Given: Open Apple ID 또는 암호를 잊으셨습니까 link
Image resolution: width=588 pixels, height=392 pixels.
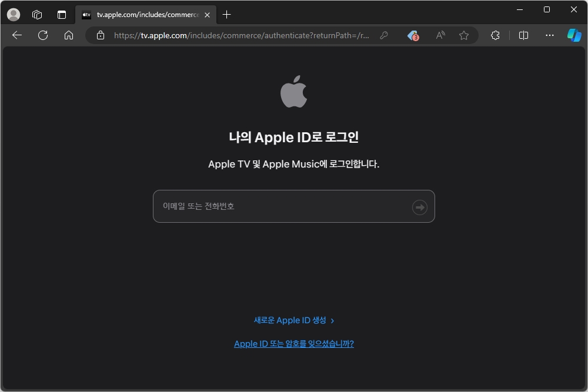Looking at the screenshot, I should (293, 344).
